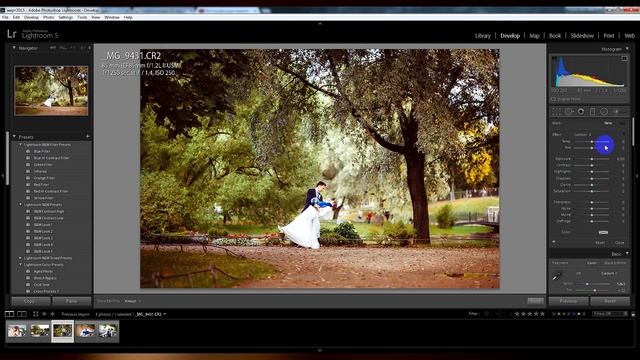
Task: Set Treatment to Black & White
Action: (615, 263)
